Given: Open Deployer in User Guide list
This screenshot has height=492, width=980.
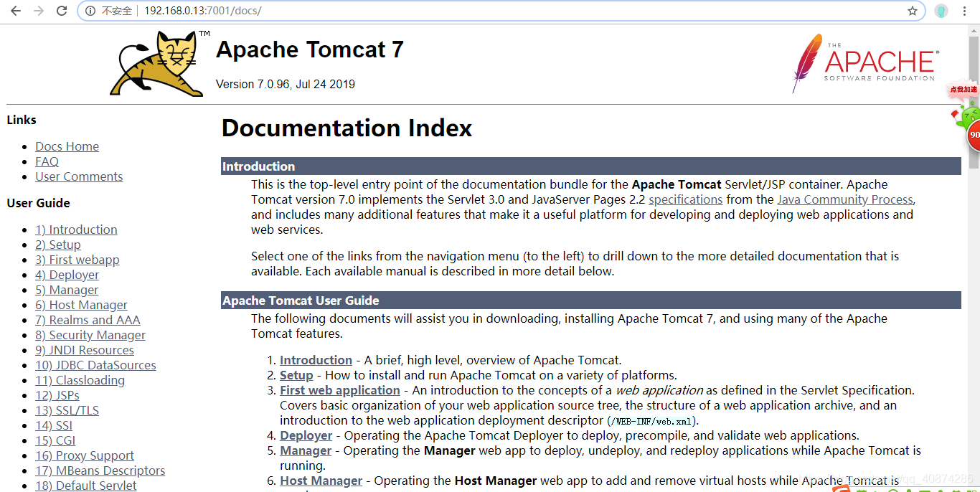Looking at the screenshot, I should [x=306, y=435].
